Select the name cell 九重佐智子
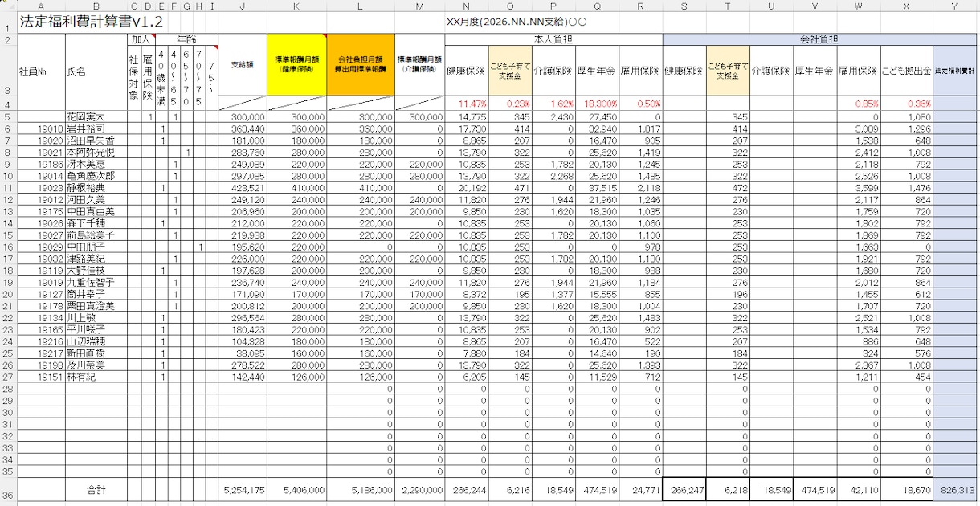 point(96,282)
